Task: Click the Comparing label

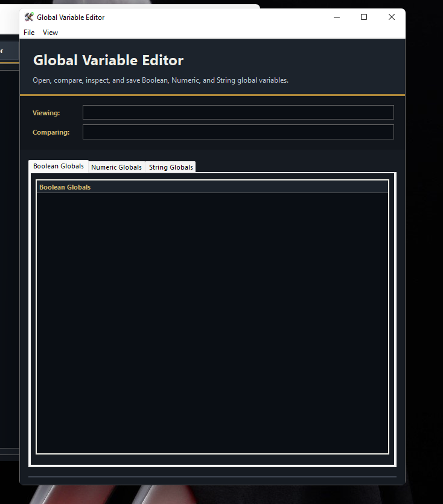Action: pyautogui.click(x=51, y=132)
